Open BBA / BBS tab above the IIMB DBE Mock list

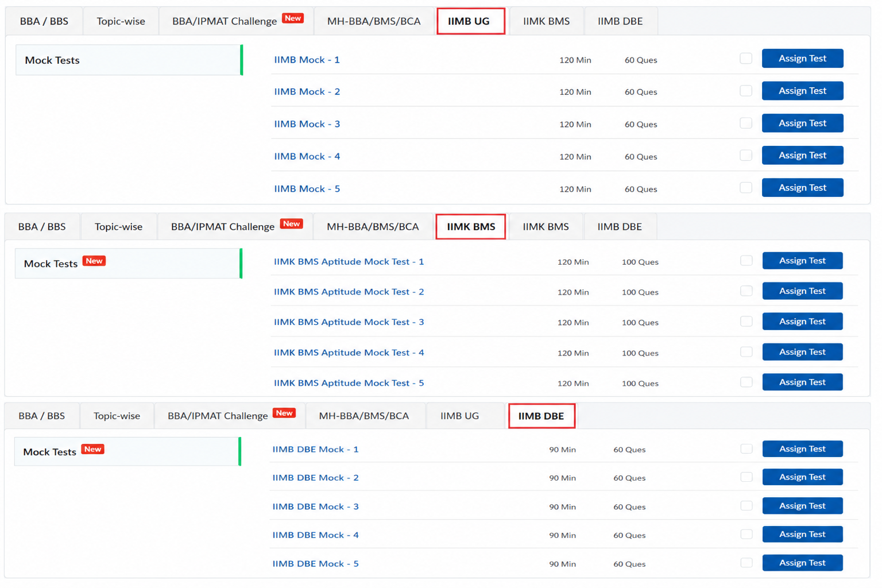(41, 416)
